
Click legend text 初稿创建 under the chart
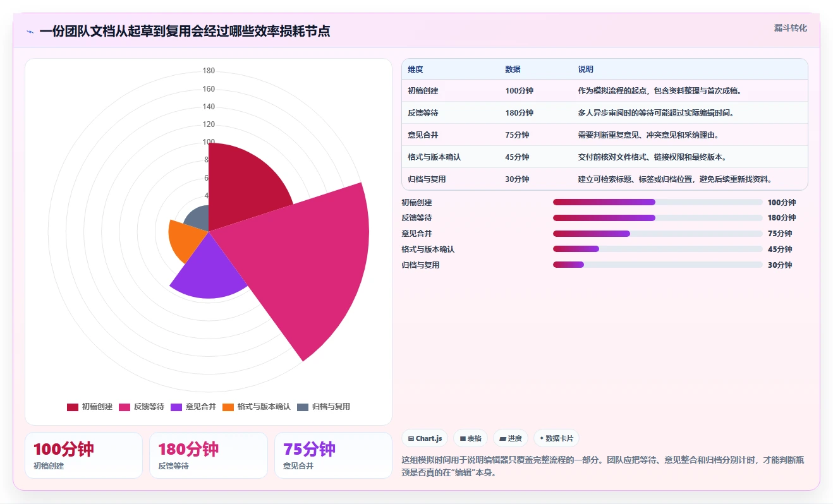click(97, 407)
